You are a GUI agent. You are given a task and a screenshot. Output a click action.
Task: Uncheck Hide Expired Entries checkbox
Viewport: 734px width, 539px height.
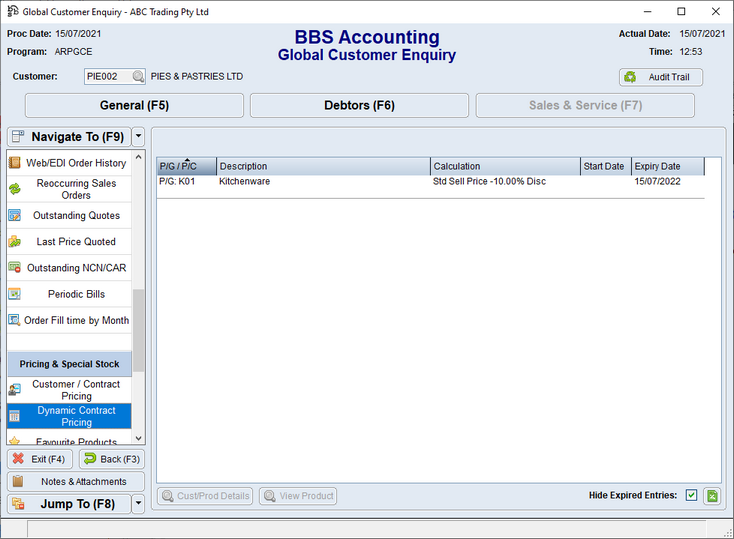coord(691,496)
